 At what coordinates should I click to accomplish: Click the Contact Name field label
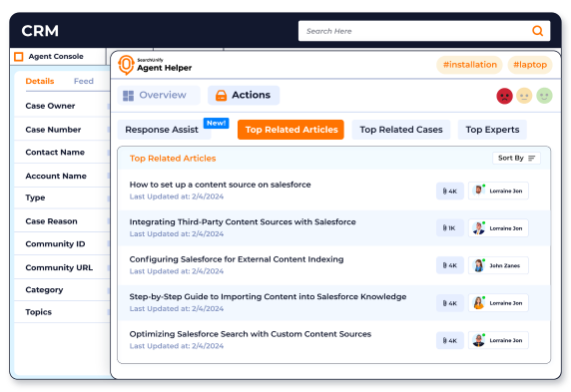click(55, 153)
